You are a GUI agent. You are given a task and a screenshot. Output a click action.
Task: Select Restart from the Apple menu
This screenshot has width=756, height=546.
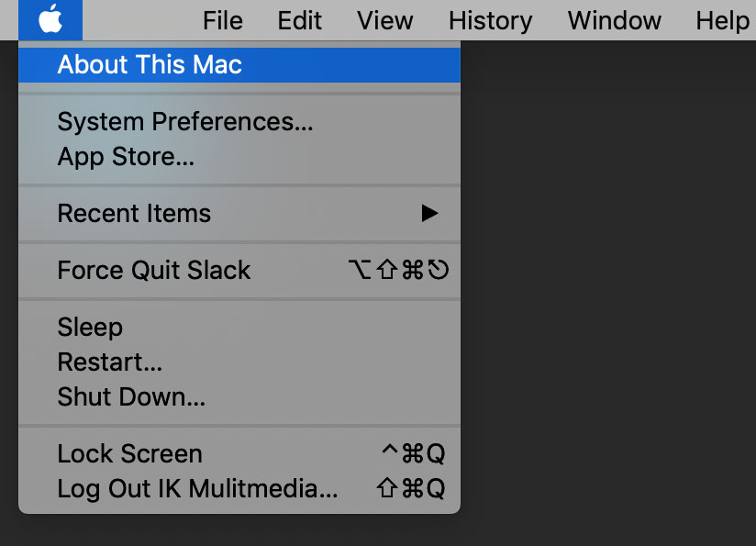[110, 362]
